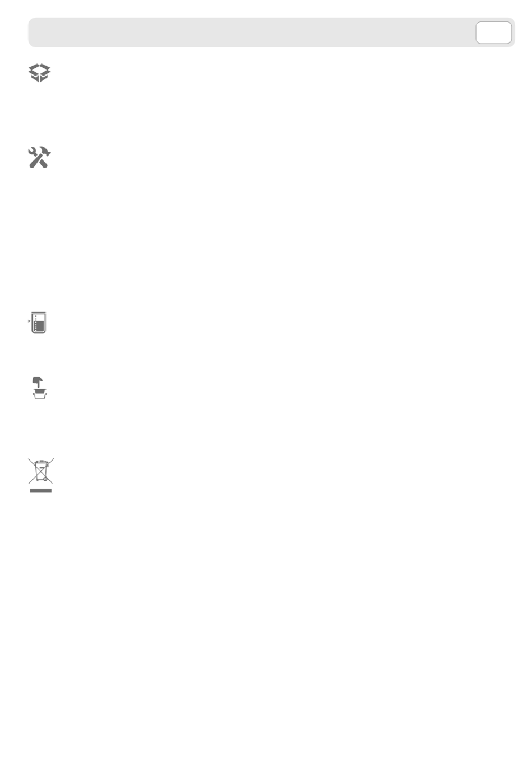
Task: Click the rim at top of beaker icon
Action: coord(38,313)
